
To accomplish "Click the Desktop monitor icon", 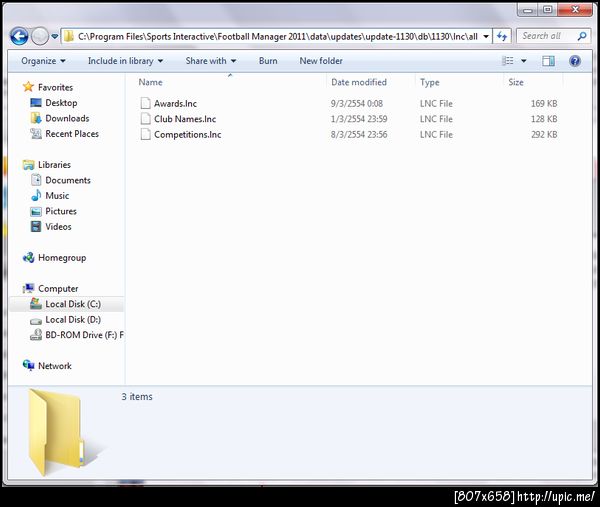I will coord(36,103).
